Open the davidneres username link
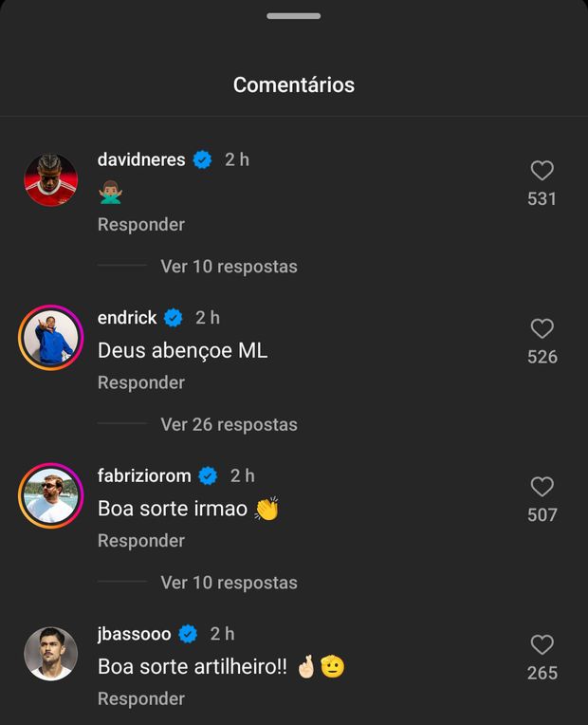Screen dimensions: 588x725 [x=141, y=159]
